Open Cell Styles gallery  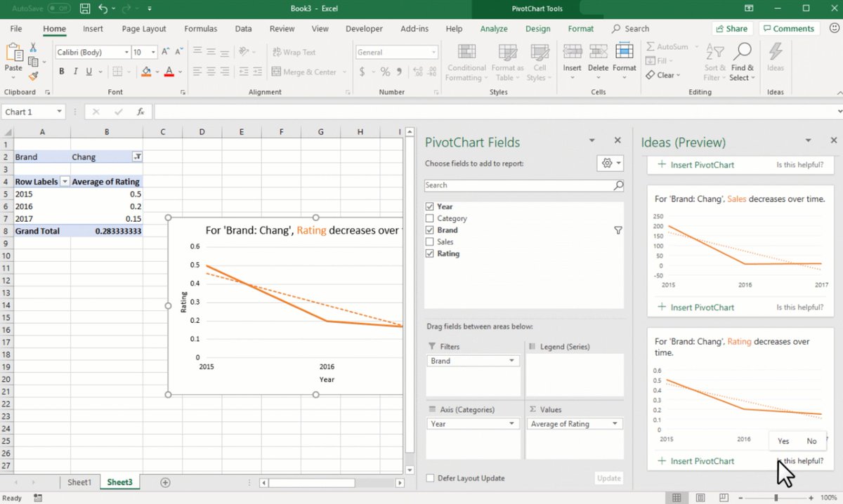pos(540,62)
